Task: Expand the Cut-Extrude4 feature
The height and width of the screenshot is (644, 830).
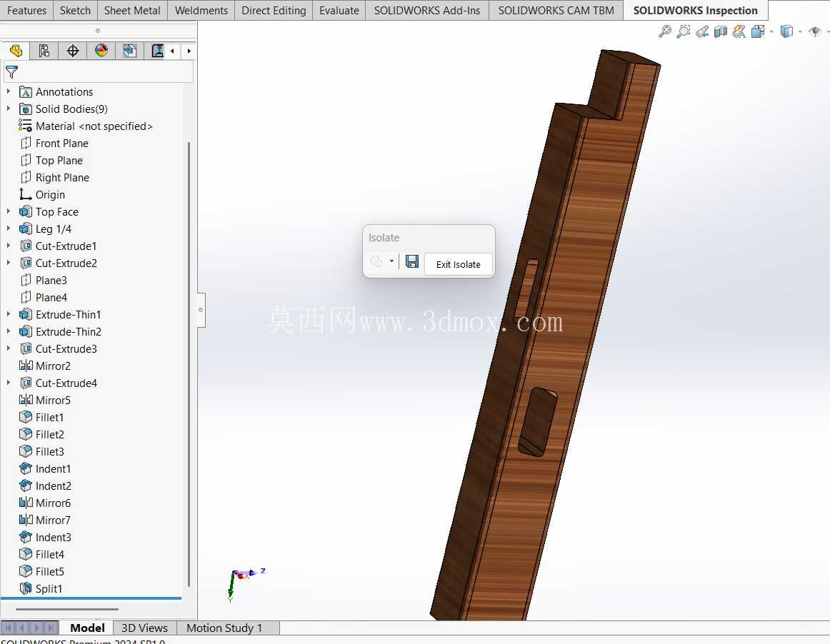Action: (x=9, y=383)
